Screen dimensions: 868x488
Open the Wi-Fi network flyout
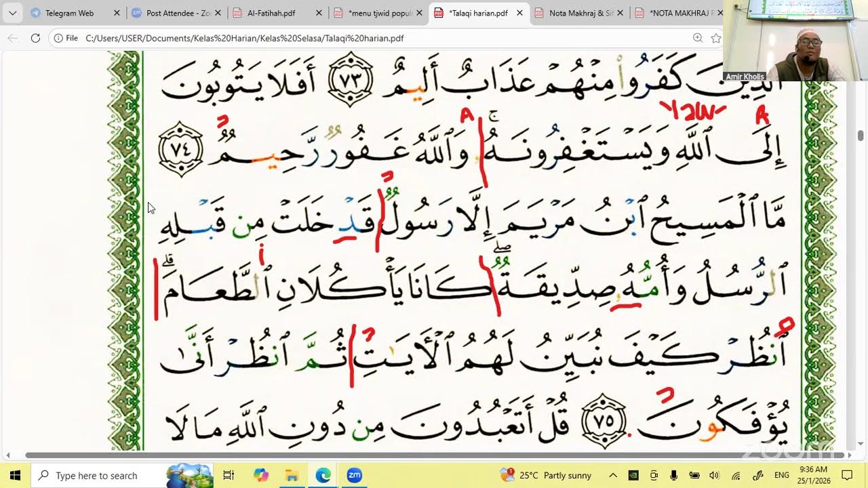[x=736, y=475]
